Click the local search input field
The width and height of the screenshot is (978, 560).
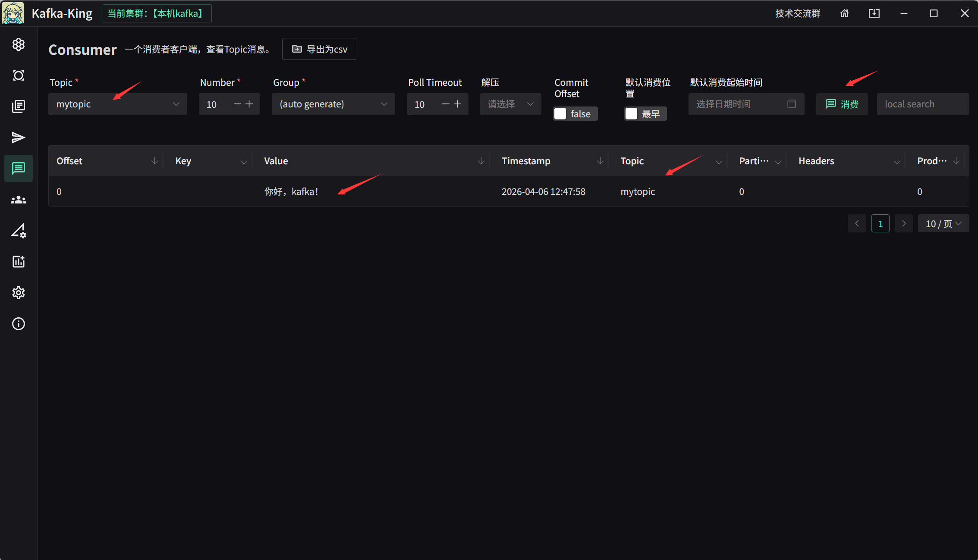(922, 104)
